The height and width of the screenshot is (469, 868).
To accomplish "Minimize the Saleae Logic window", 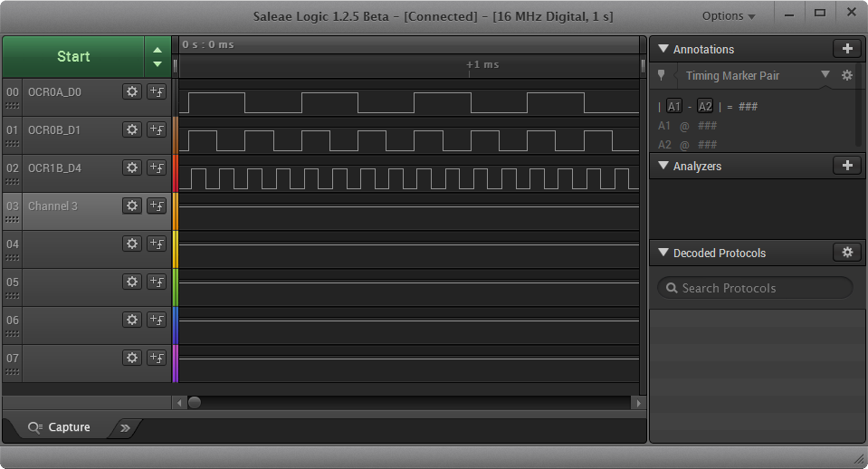I will [789, 15].
